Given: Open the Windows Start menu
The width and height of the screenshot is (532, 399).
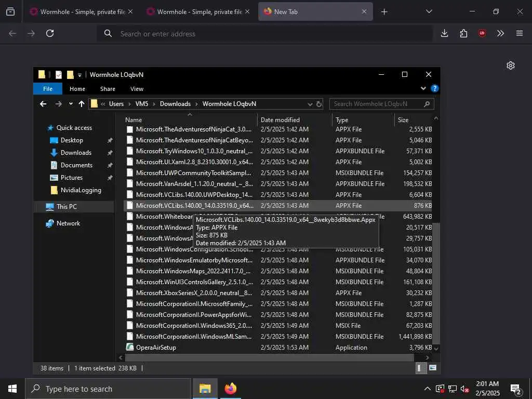Looking at the screenshot, I should pyautogui.click(x=12, y=389).
